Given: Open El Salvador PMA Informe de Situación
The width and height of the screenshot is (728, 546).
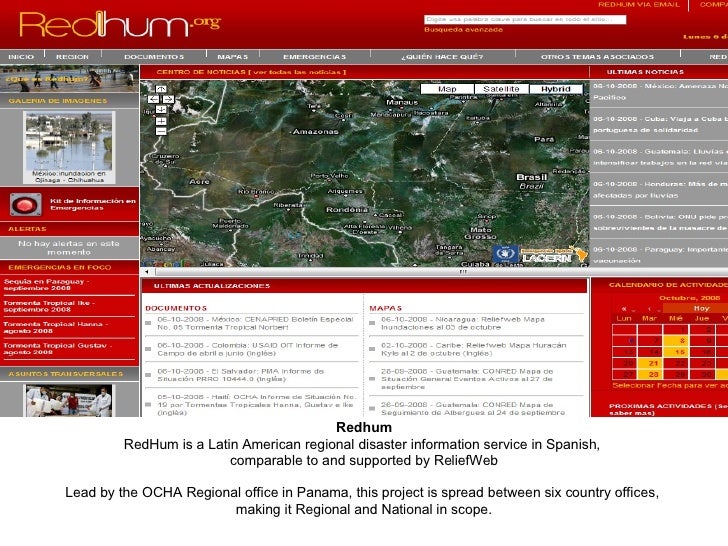Looking at the screenshot, I should 240,375.
